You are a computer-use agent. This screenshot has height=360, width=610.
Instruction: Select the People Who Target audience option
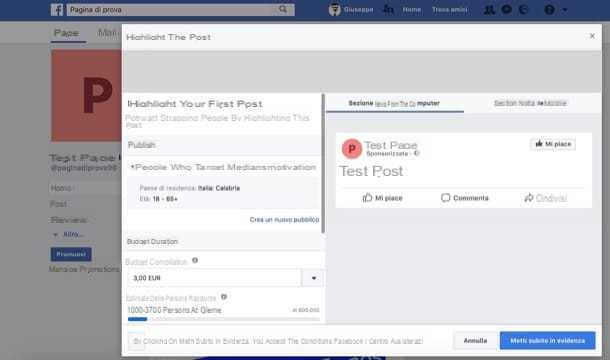pyautogui.click(x=223, y=167)
